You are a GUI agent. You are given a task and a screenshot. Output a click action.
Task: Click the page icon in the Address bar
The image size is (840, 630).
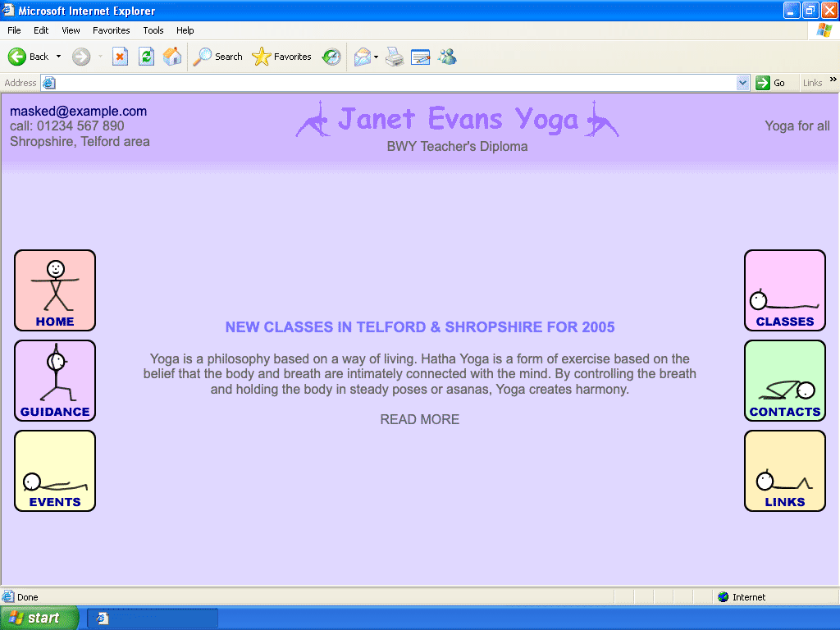(x=48, y=83)
